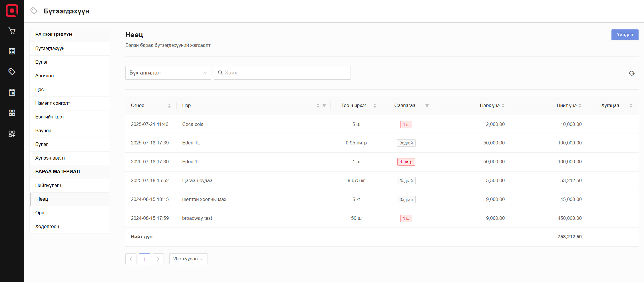Sort the table by Огноо column
Image resolution: width=644 pixels, height=282 pixels.
click(x=169, y=106)
